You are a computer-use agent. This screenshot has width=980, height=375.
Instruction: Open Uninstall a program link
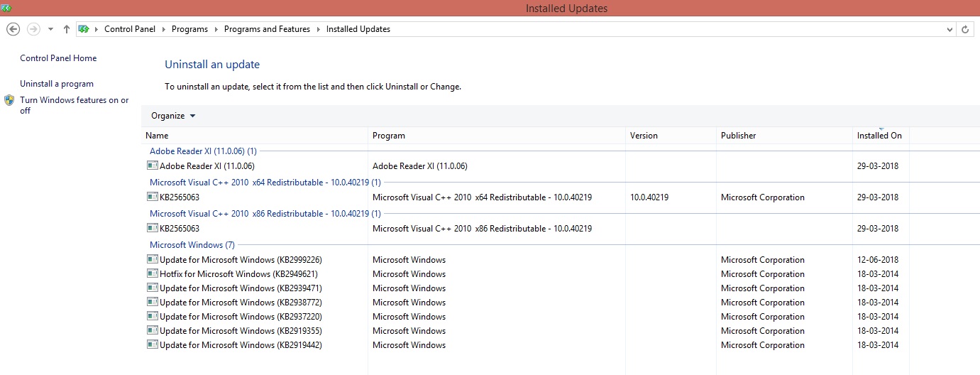click(57, 84)
